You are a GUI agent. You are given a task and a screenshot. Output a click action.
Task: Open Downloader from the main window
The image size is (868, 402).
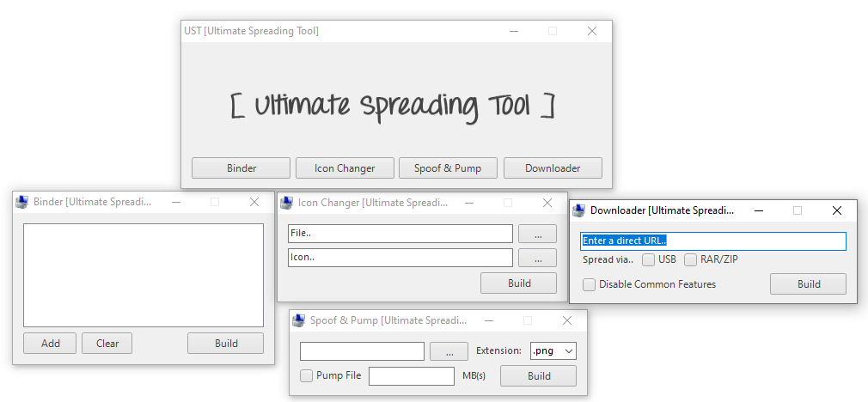point(553,168)
